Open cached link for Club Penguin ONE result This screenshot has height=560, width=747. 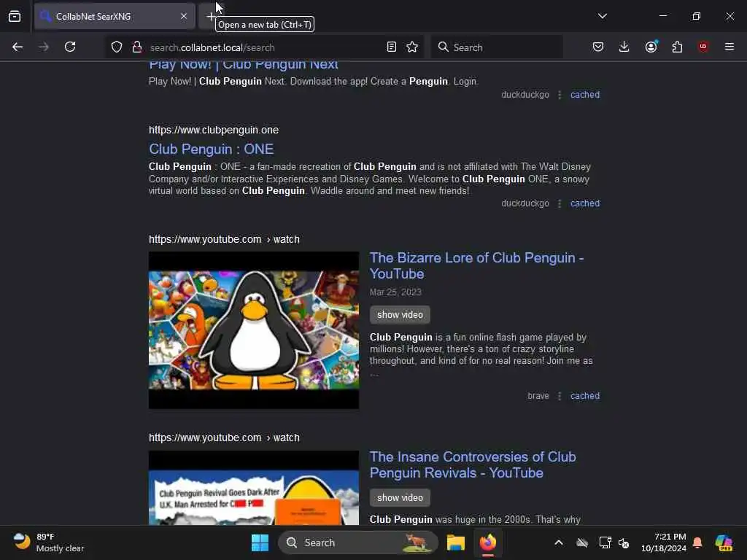tap(585, 203)
